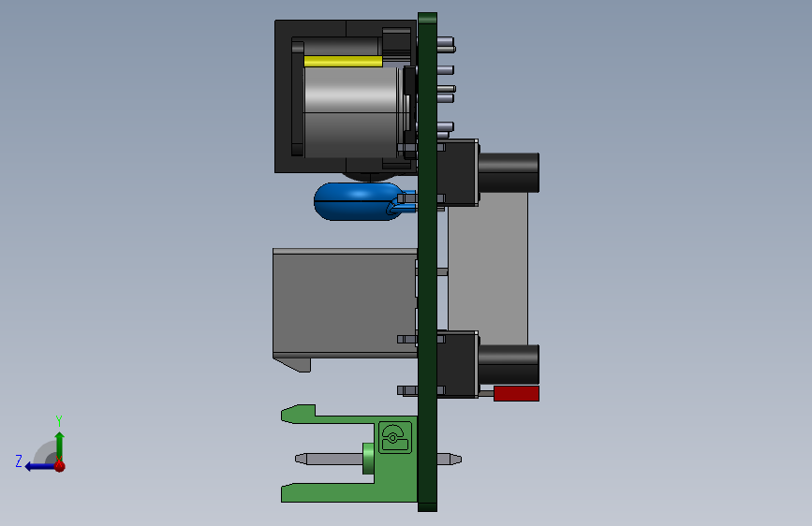Select the red button cap

pyautogui.click(x=516, y=393)
